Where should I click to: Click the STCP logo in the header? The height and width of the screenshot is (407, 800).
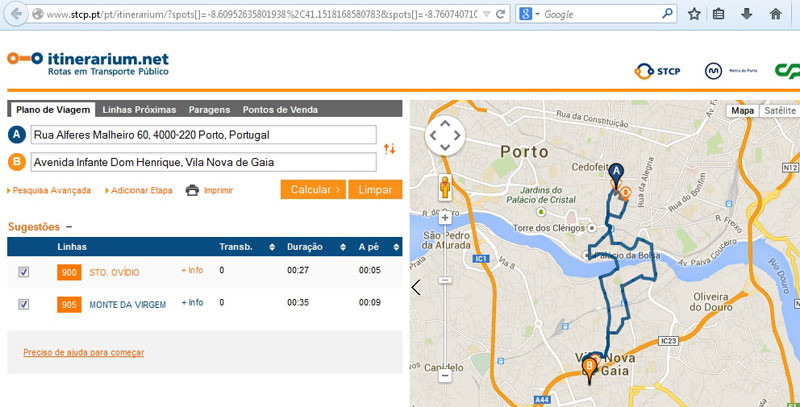(x=658, y=70)
